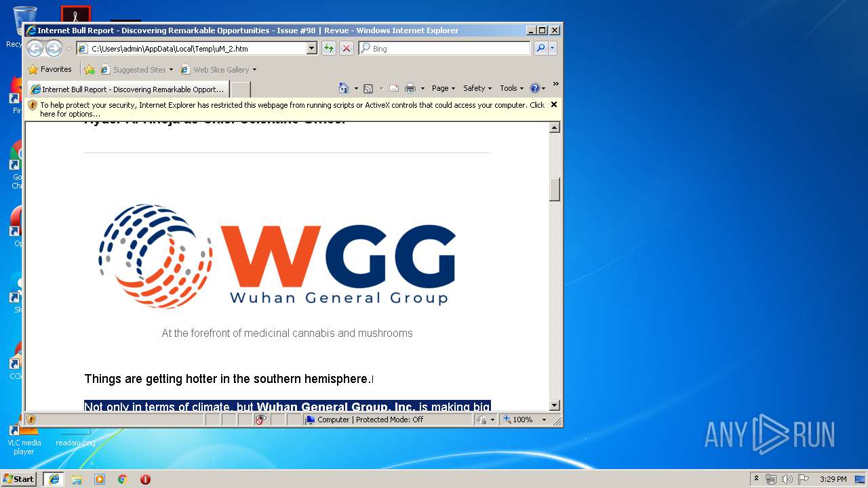Add page to Favorites bar icon
Viewport: 868px width, 488px height.
click(x=90, y=69)
